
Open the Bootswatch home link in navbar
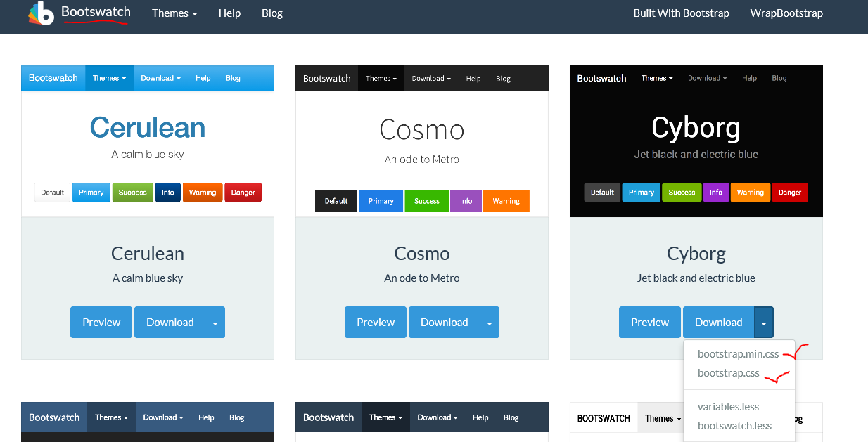95,12
